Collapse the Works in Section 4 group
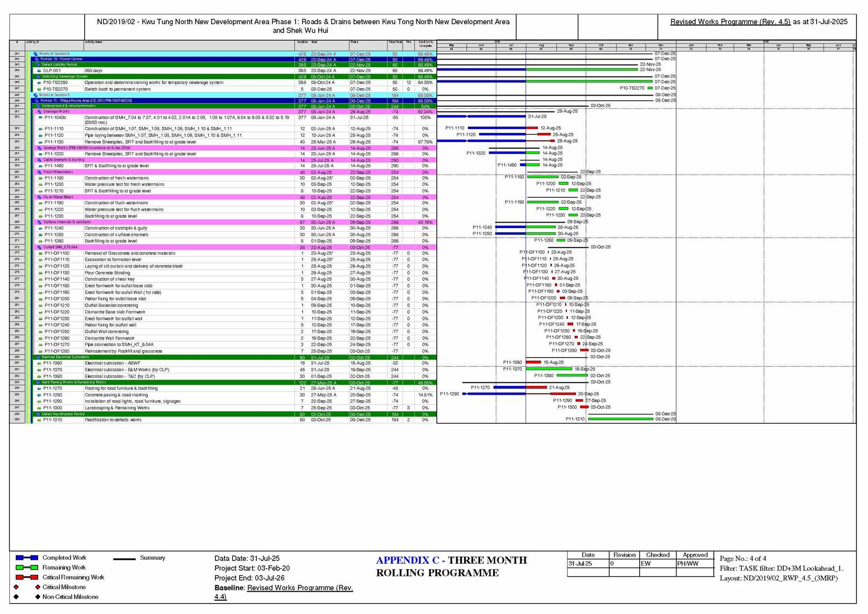The height and width of the screenshot is (614, 868). pyautogui.click(x=36, y=54)
